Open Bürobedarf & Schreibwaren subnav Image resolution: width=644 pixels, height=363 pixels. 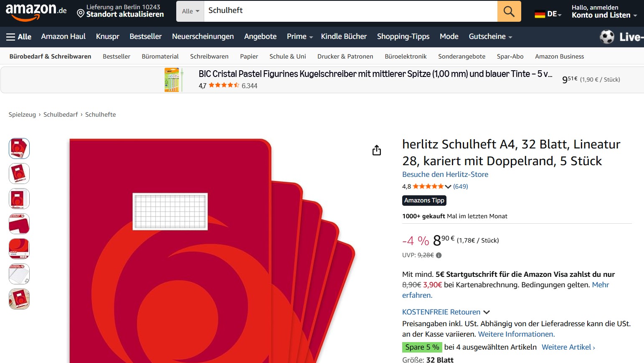(x=50, y=56)
